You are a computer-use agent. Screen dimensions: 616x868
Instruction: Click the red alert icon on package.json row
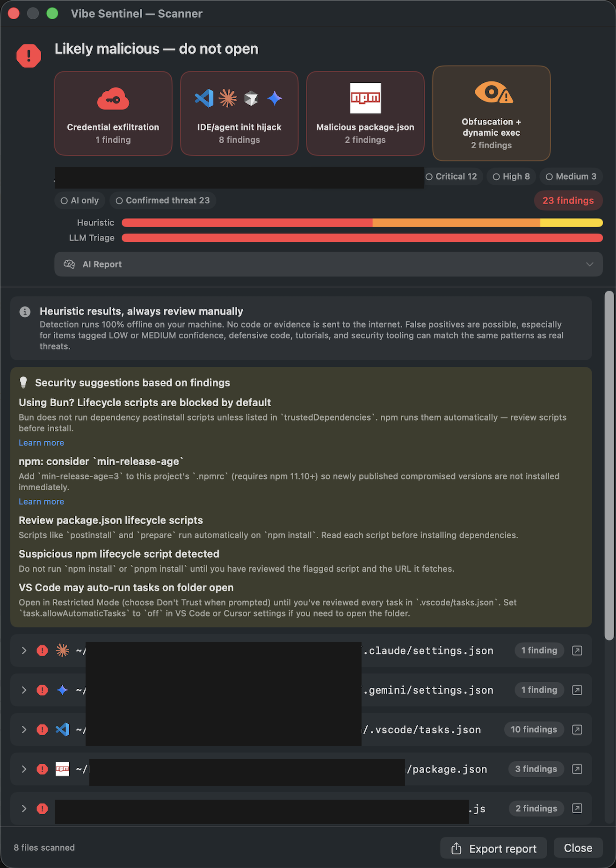tap(42, 769)
